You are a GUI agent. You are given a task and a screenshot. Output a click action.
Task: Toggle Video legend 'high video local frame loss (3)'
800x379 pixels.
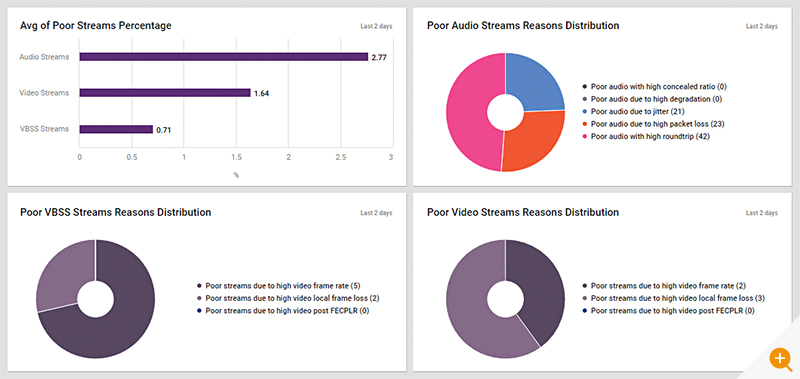[x=673, y=298]
